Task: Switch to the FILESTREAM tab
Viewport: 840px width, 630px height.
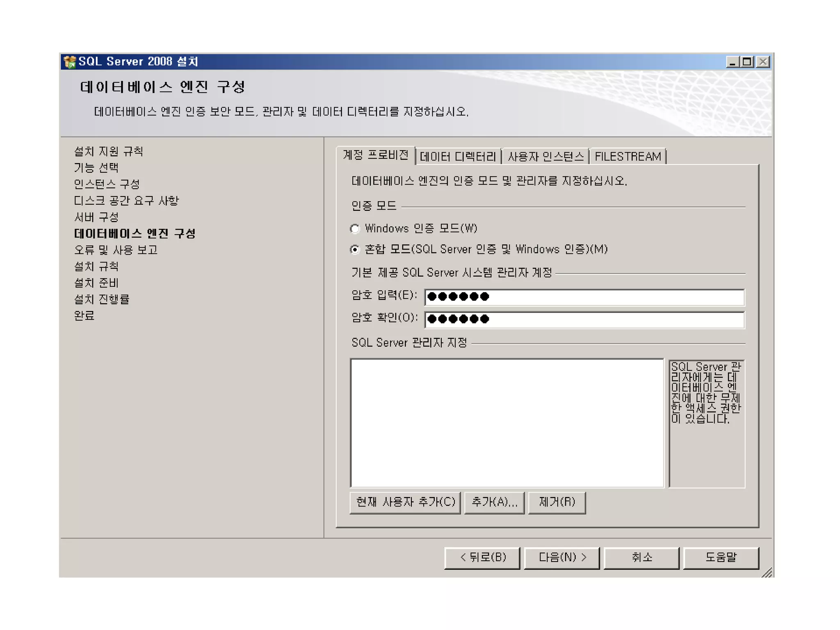Action: (628, 157)
